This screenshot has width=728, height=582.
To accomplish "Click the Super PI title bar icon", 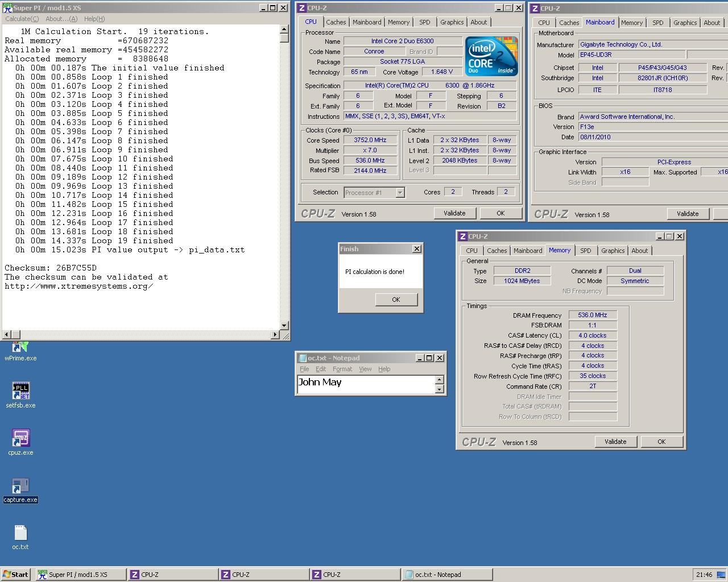I will (7, 8).
